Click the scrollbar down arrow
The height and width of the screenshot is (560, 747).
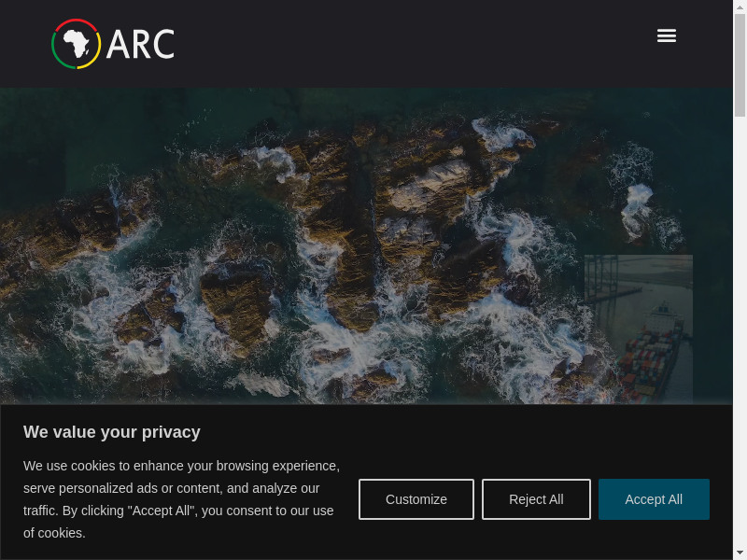[740, 553]
